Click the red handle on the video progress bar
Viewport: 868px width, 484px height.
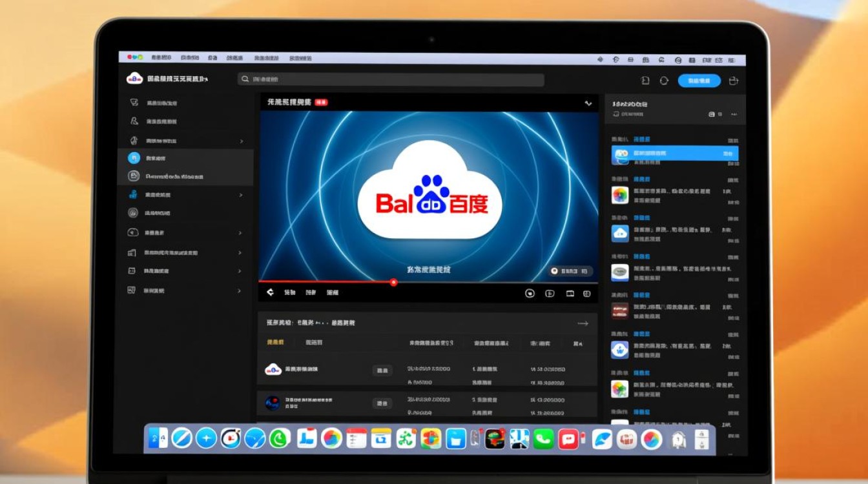click(x=393, y=282)
